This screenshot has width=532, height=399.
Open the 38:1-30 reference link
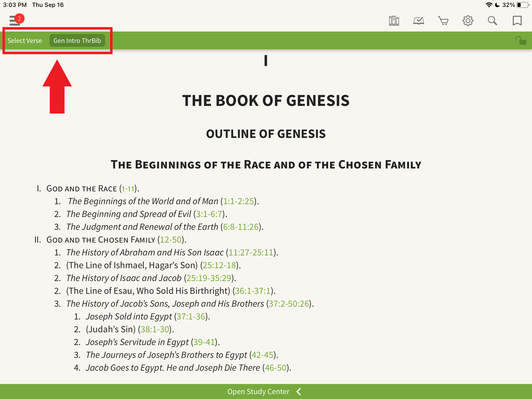pyautogui.click(x=155, y=329)
